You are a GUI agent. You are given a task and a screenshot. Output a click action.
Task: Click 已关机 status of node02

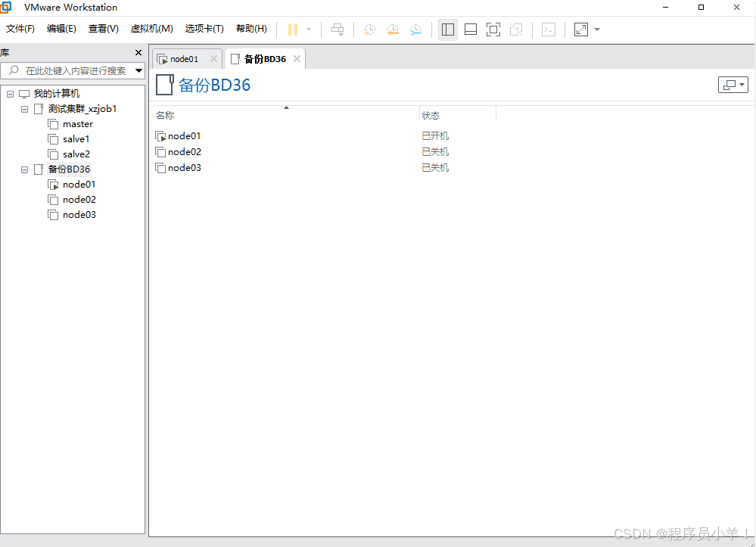435,152
